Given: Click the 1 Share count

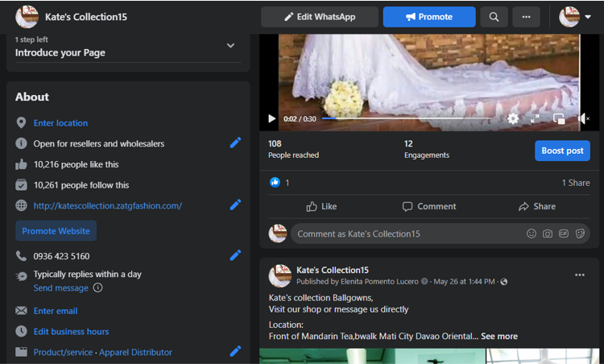Looking at the screenshot, I should 576,183.
